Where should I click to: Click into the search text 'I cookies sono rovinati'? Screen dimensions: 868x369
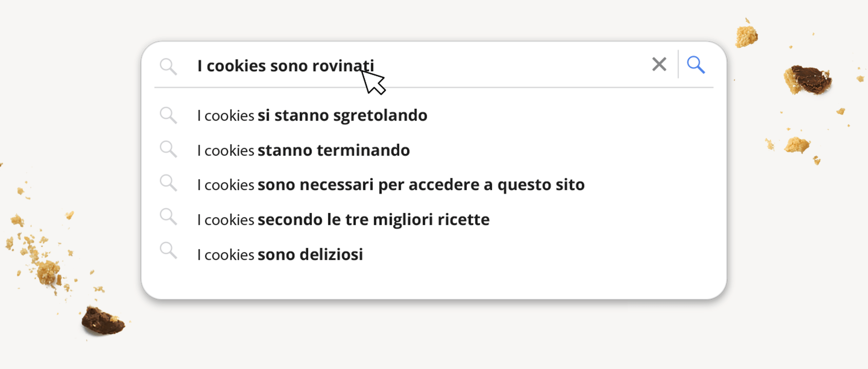[x=285, y=66]
